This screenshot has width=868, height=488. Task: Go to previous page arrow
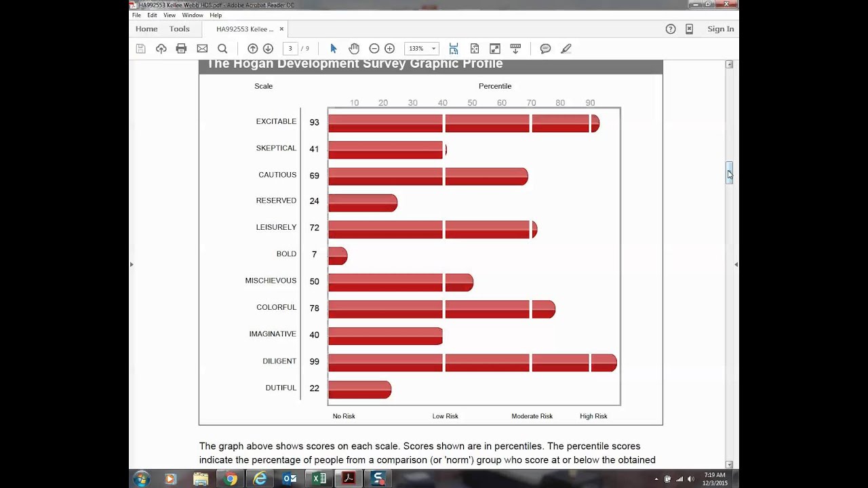tap(252, 48)
